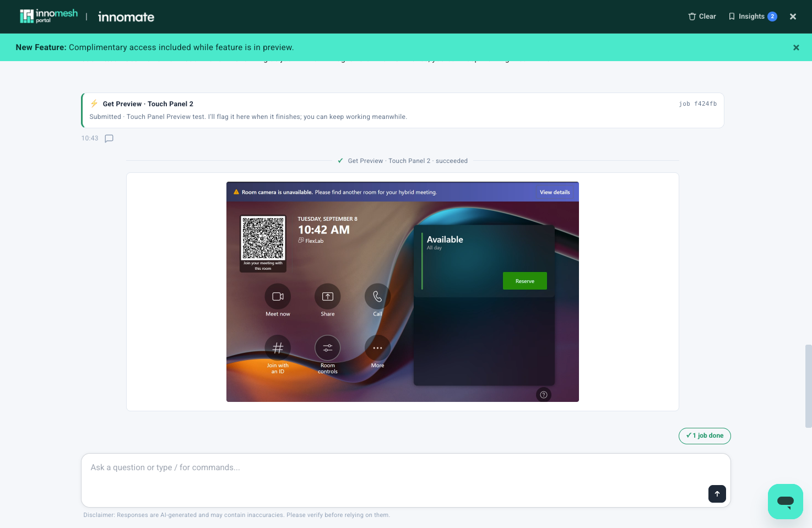Viewport: 812px width, 528px height.
Task: Tap the More ellipsis icon
Action: coord(377,348)
